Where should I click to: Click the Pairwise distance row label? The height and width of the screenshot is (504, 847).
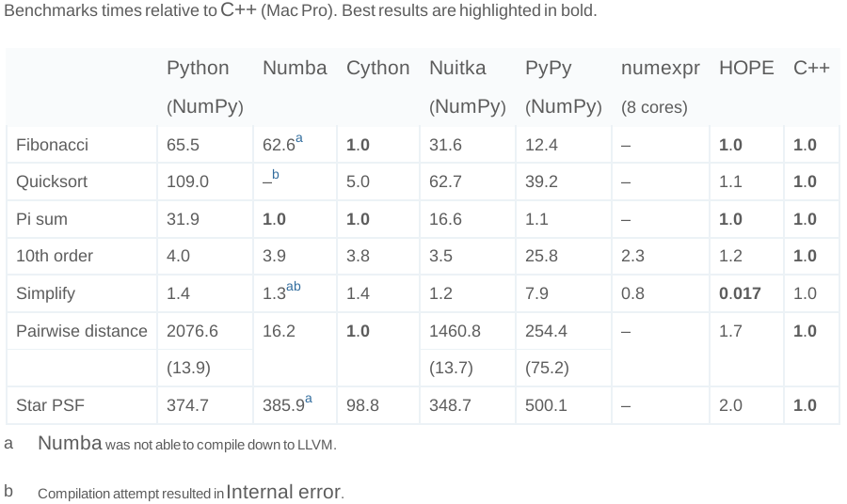click(82, 331)
